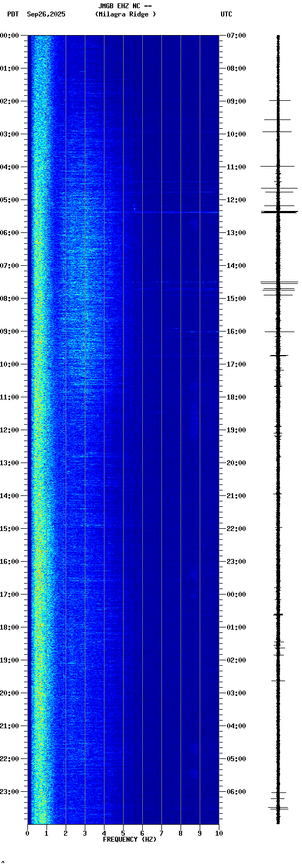Select the 06:00 UTC axis time label

point(236,792)
